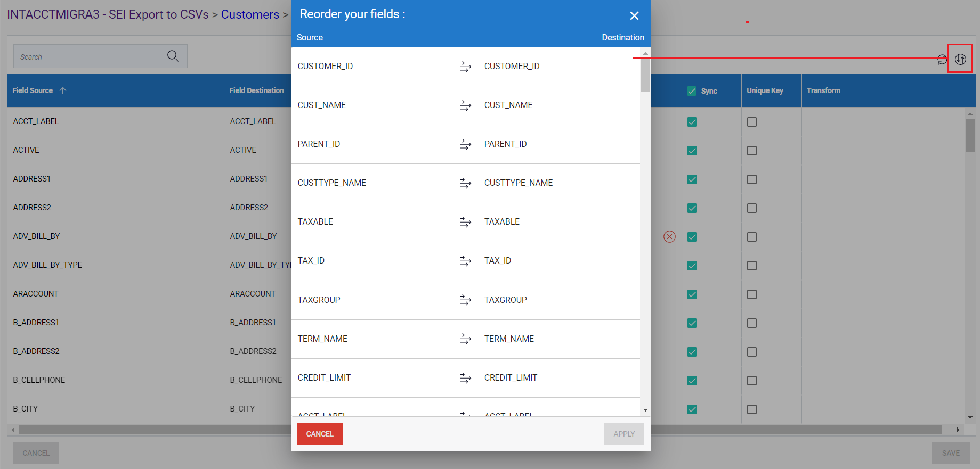Open the Customers breadcrumb link

pos(250,14)
